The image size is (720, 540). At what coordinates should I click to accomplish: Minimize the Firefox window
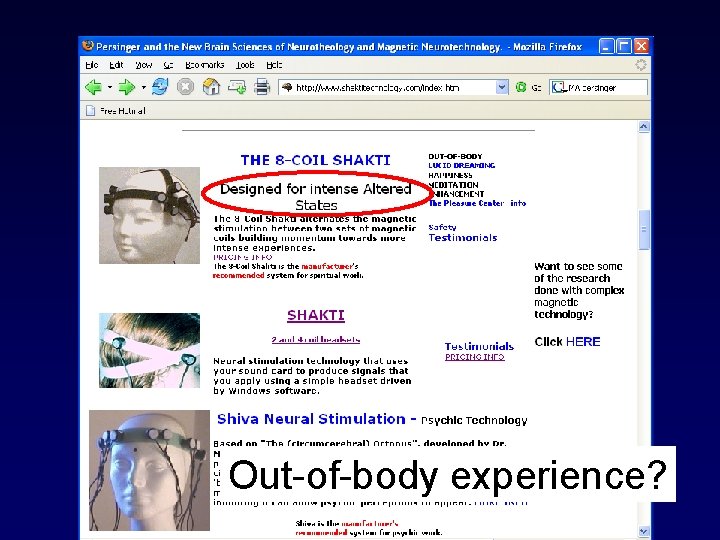coord(606,46)
